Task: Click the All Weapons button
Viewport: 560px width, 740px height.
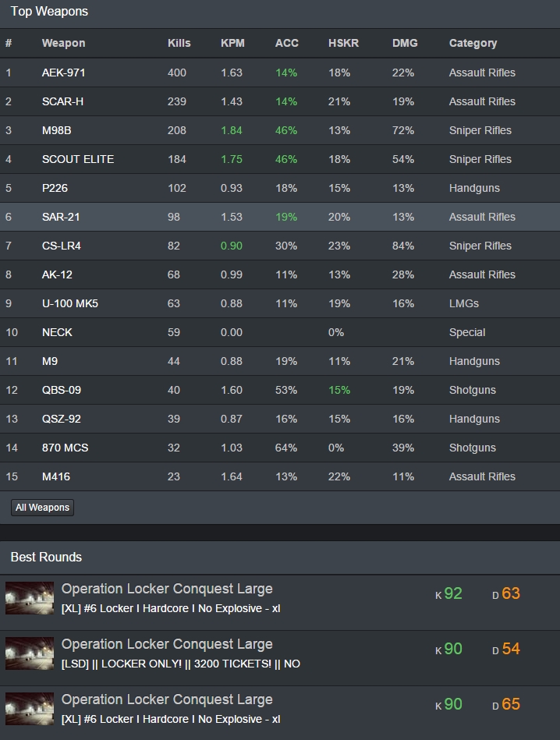Action: pos(43,508)
